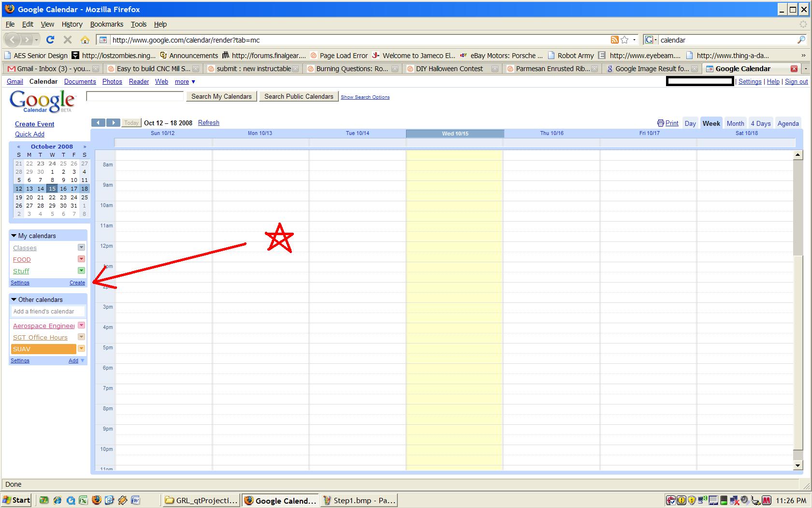
Task: Click the Search My Calendars button
Action: coord(221,96)
